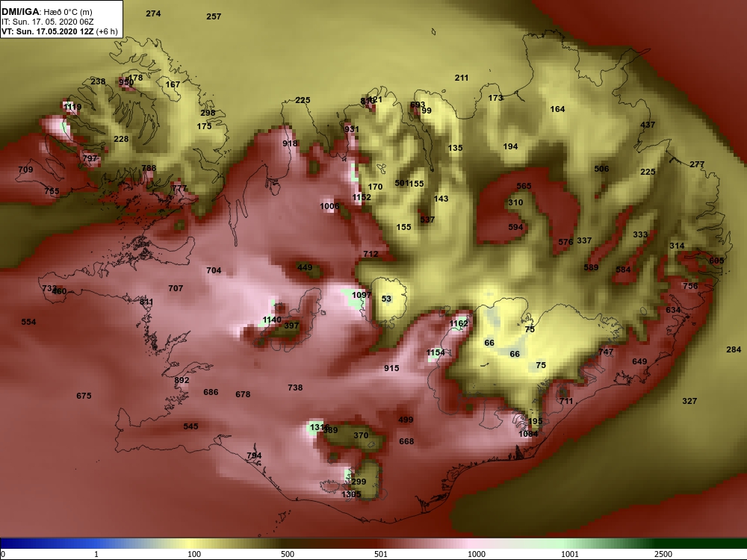Click map value '537'
Image resolution: width=747 pixels, height=560 pixels.
click(427, 220)
